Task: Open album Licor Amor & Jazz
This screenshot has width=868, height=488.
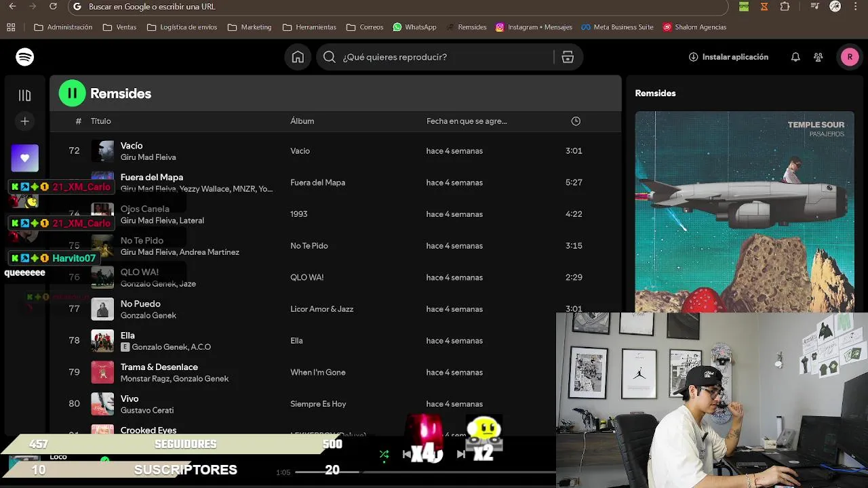Action: pos(321,308)
